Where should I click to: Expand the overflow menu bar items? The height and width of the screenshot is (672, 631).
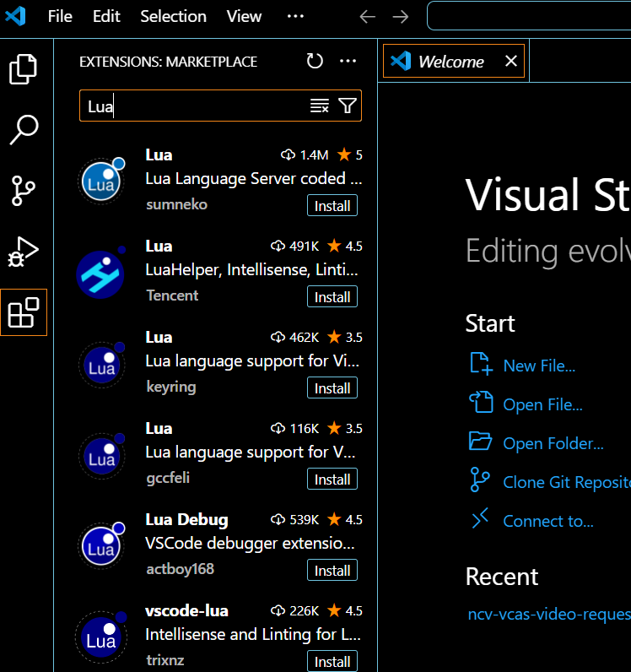pyautogui.click(x=295, y=16)
